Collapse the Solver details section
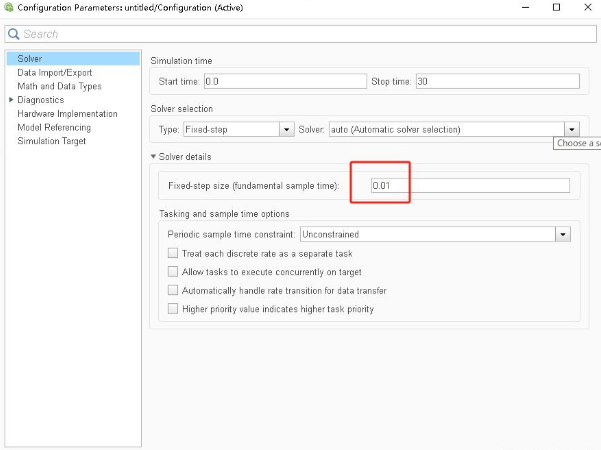 (154, 157)
